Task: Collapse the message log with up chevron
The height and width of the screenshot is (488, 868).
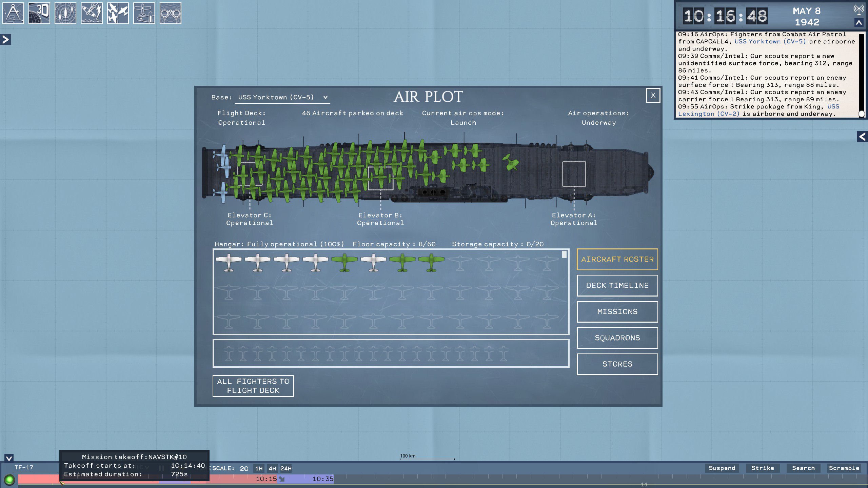Action: point(859,23)
